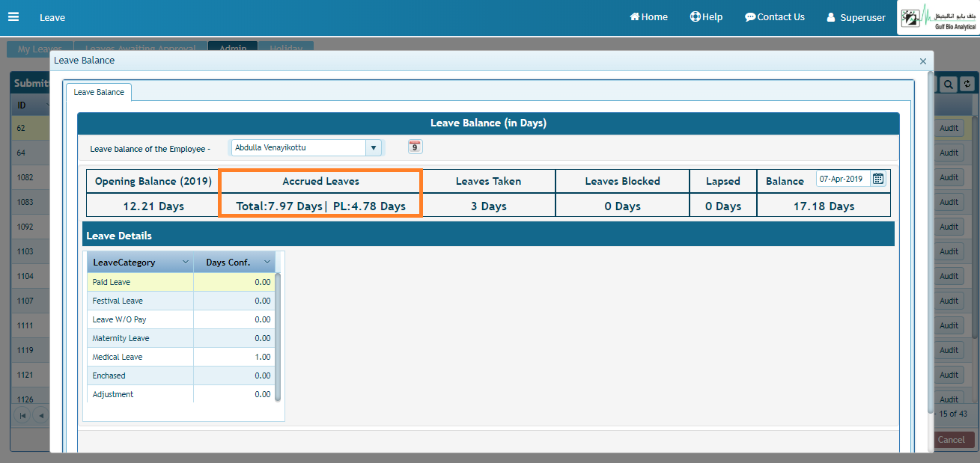Click the Leaves Blocked 0 Days cell
Image resolution: width=980 pixels, height=463 pixels.
[623, 206]
